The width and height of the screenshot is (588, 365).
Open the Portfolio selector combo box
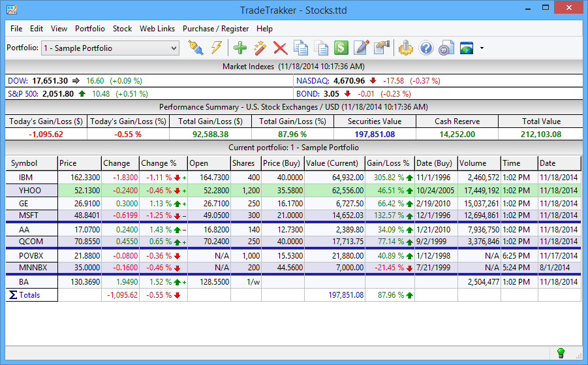[110, 48]
